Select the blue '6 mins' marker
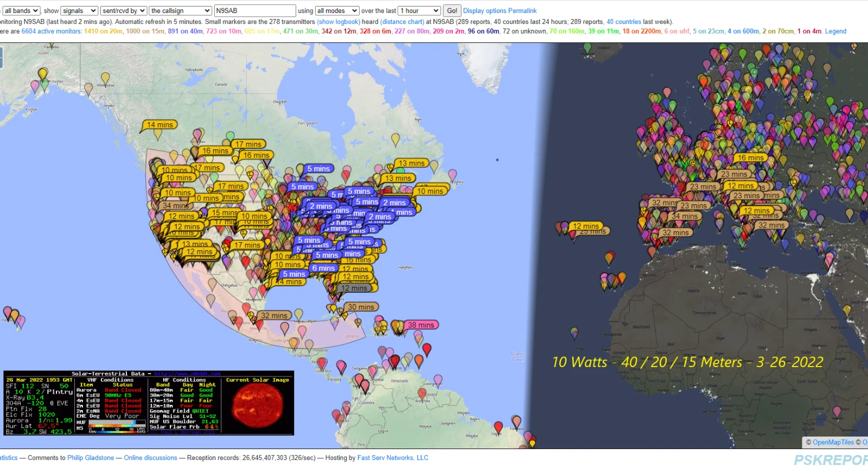The width and height of the screenshot is (868, 467). click(323, 268)
